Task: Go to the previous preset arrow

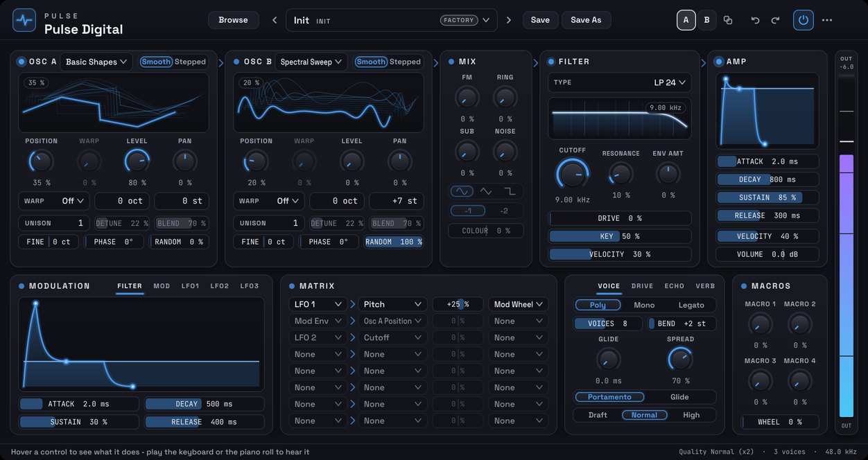Action: [x=275, y=20]
